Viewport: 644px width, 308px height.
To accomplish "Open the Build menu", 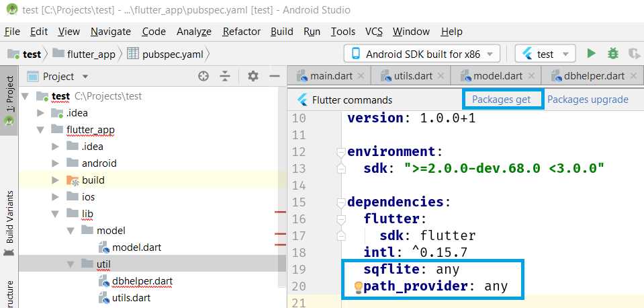I will [282, 32].
